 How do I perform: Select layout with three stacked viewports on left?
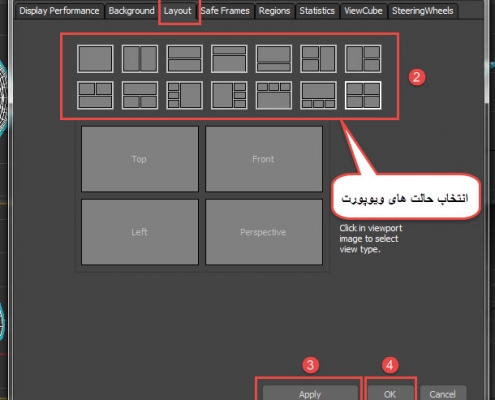coord(185,95)
